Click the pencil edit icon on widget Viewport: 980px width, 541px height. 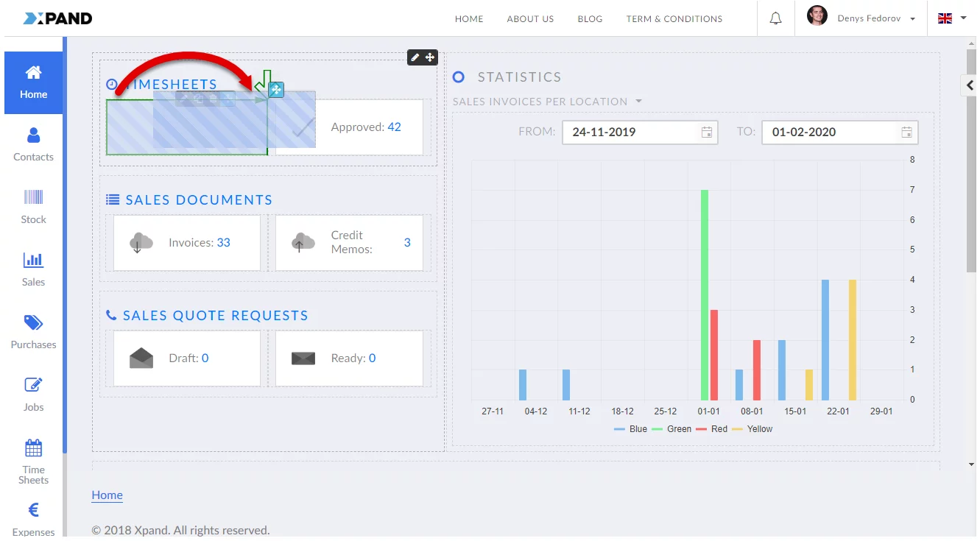[415, 57]
